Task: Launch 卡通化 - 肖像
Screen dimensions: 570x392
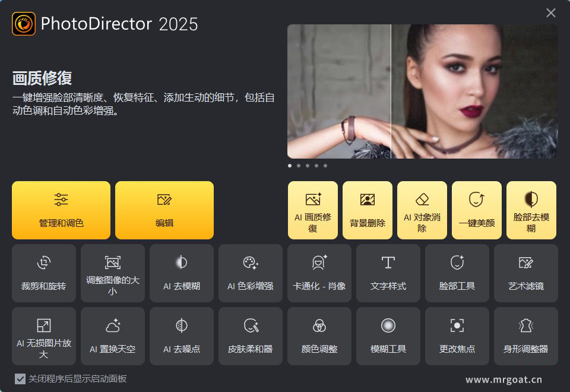Action: [319, 273]
